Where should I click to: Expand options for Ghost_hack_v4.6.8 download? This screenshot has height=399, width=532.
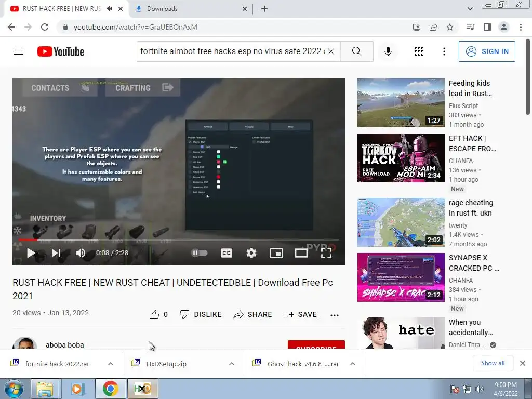[x=353, y=364]
